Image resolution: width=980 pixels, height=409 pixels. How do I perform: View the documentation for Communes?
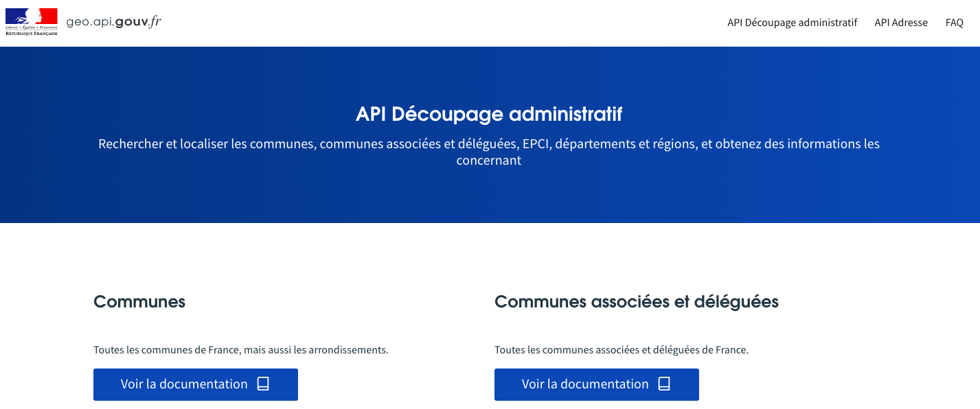(196, 384)
